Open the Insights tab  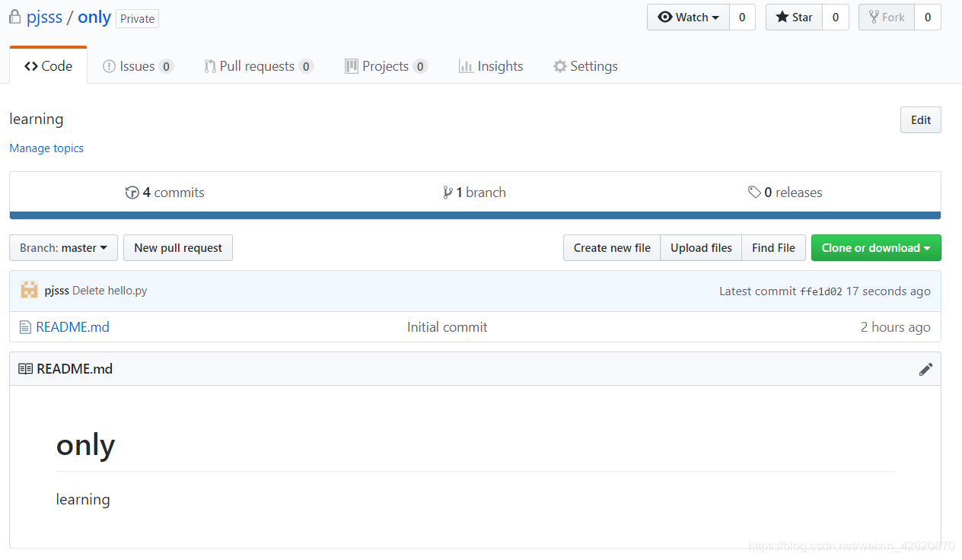point(491,66)
